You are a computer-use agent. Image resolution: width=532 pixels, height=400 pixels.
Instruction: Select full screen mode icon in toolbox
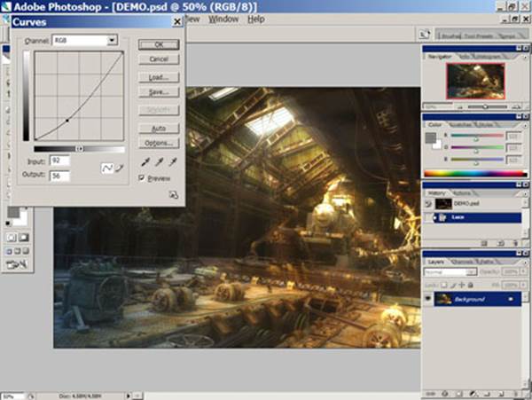click(26, 251)
